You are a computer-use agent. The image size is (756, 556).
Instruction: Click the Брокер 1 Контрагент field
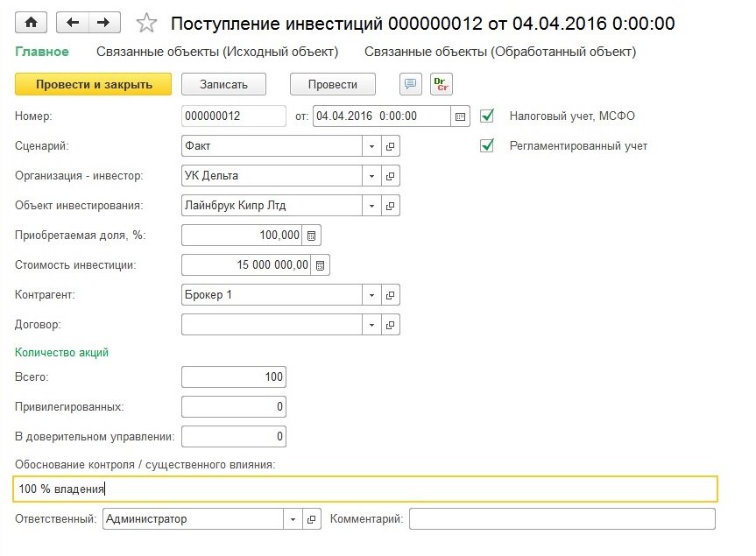coord(272,295)
